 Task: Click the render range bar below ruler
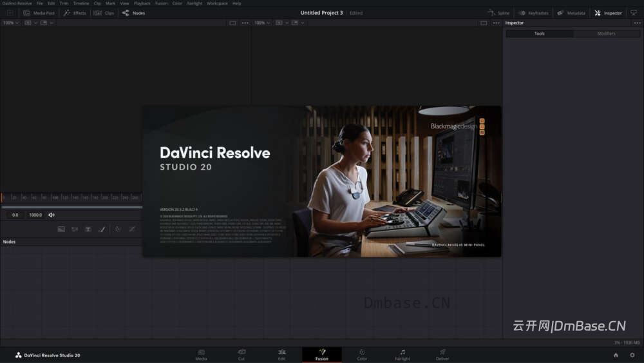pos(71,207)
